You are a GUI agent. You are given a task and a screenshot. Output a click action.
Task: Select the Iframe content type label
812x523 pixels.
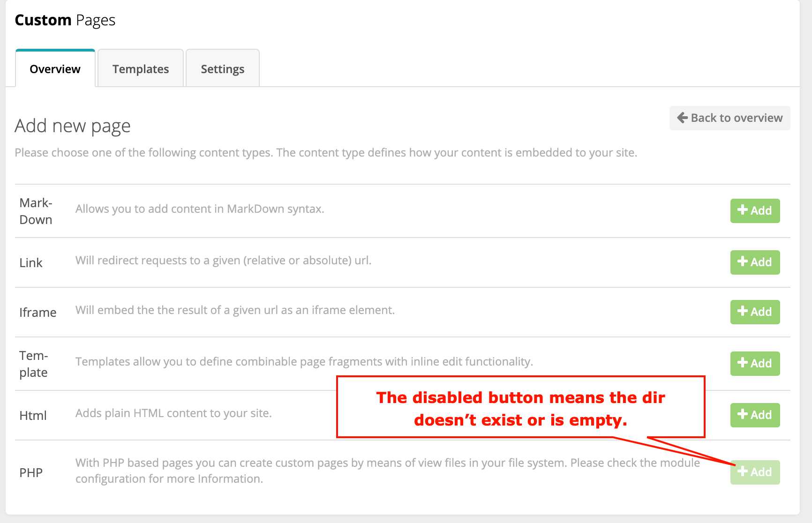tap(38, 313)
